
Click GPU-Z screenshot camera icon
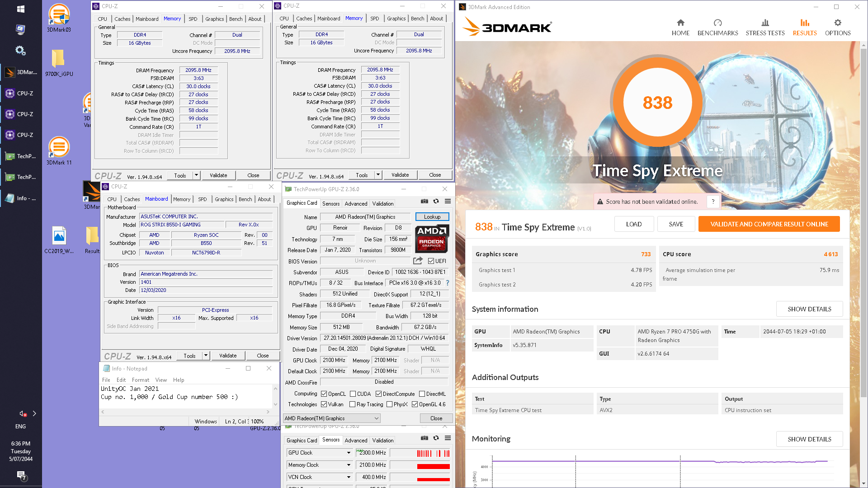pos(424,202)
